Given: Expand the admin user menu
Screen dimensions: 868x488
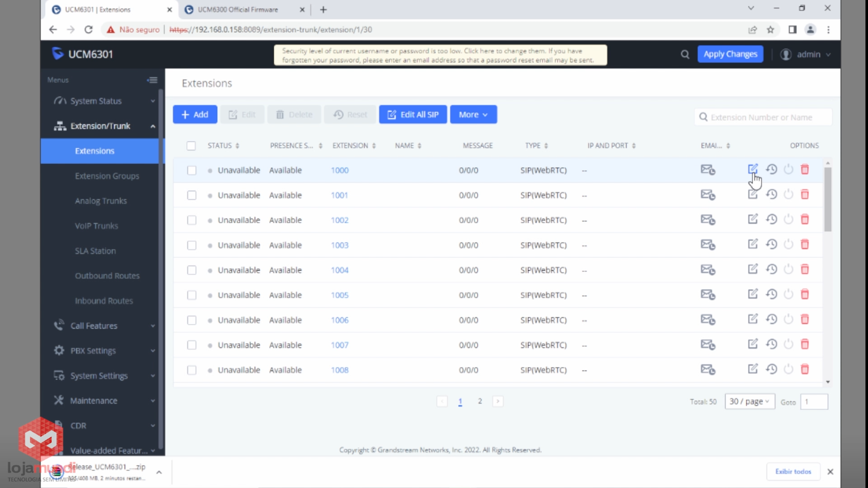Looking at the screenshot, I should point(806,55).
